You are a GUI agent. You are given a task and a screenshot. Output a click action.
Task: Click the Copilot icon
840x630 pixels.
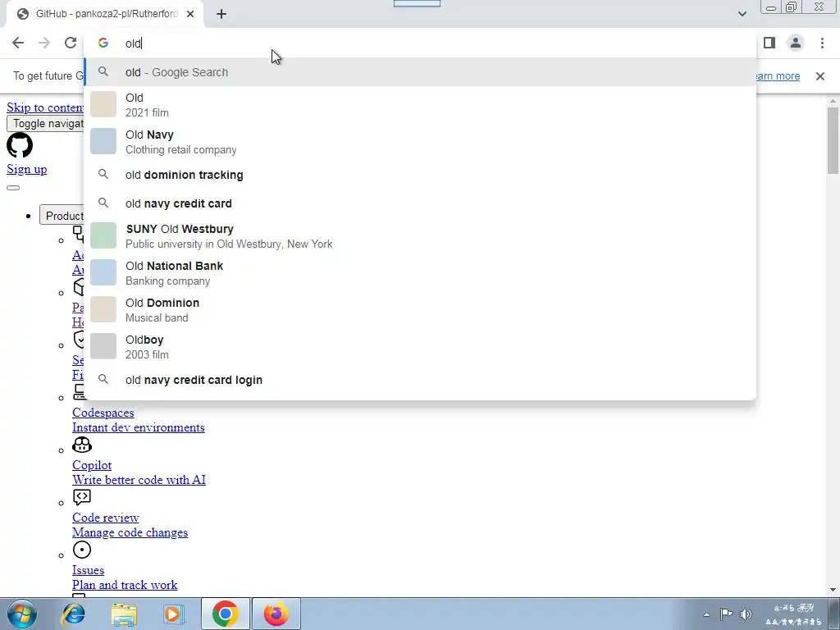tap(82, 445)
